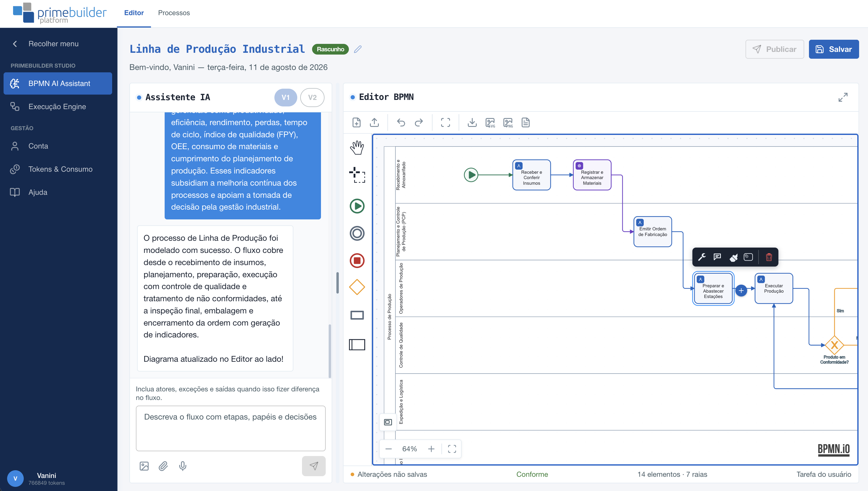Upload a BPMN file
This screenshot has height=491, width=868.
pyautogui.click(x=374, y=122)
